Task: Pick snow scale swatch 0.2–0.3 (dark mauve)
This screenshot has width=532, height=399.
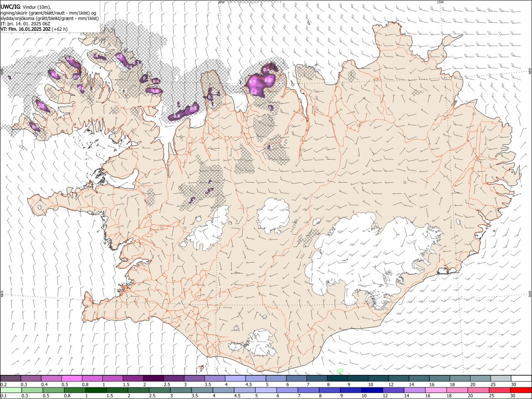Action: coord(10,379)
